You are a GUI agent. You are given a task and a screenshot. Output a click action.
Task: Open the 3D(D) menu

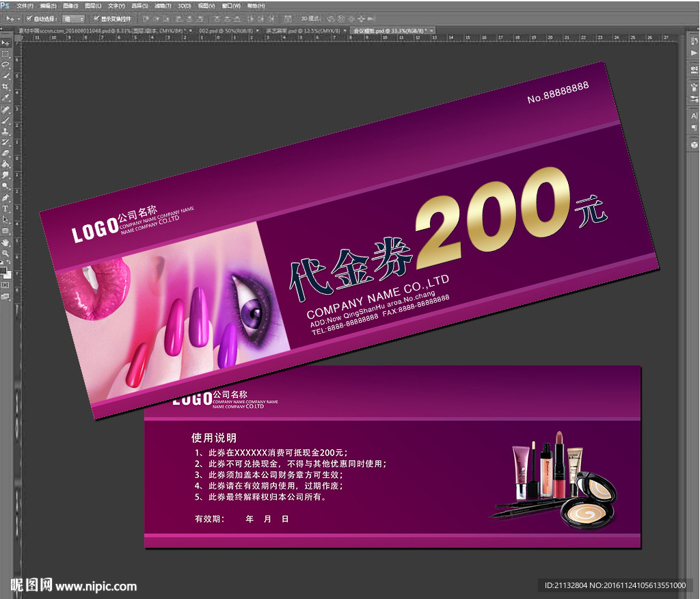184,5
